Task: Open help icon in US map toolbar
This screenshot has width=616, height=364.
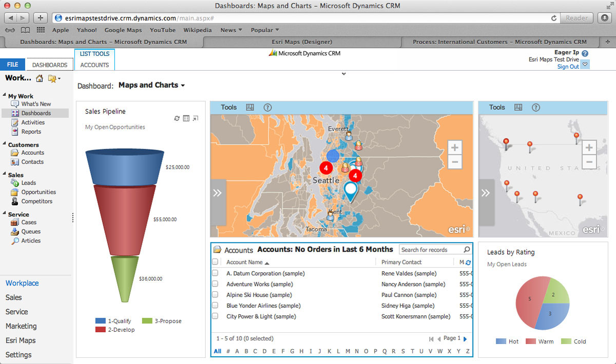Action: coord(535,108)
